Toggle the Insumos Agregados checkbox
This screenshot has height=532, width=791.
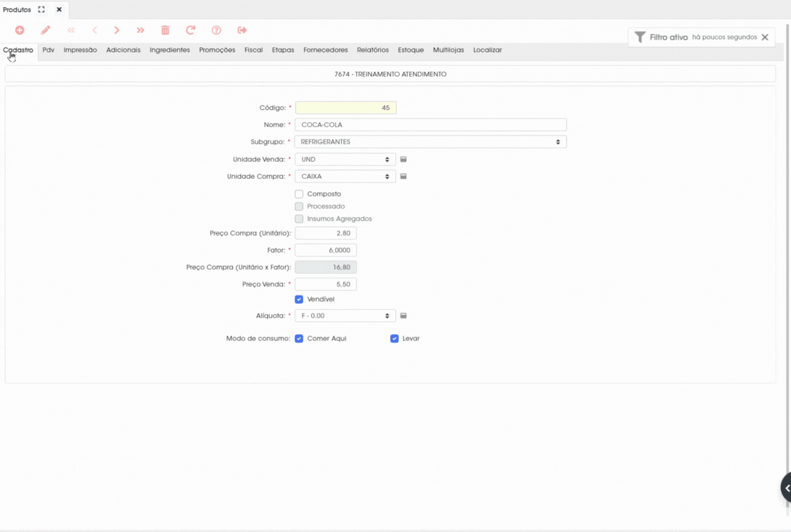(x=299, y=219)
